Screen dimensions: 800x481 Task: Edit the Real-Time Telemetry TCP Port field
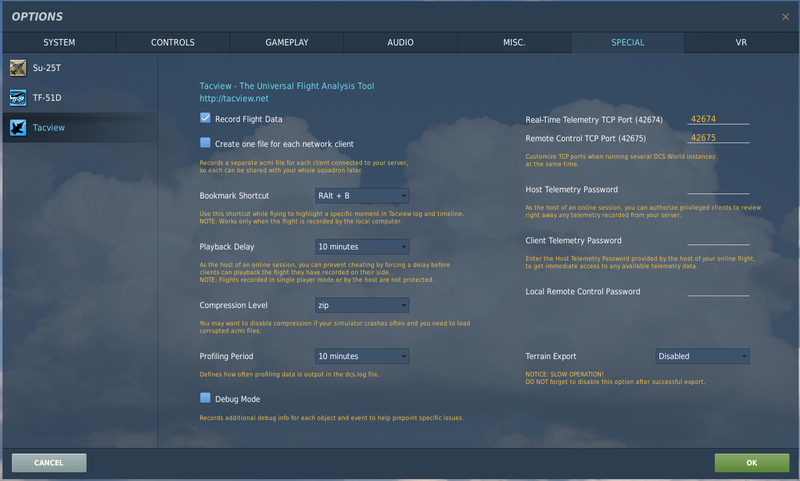tap(718, 119)
